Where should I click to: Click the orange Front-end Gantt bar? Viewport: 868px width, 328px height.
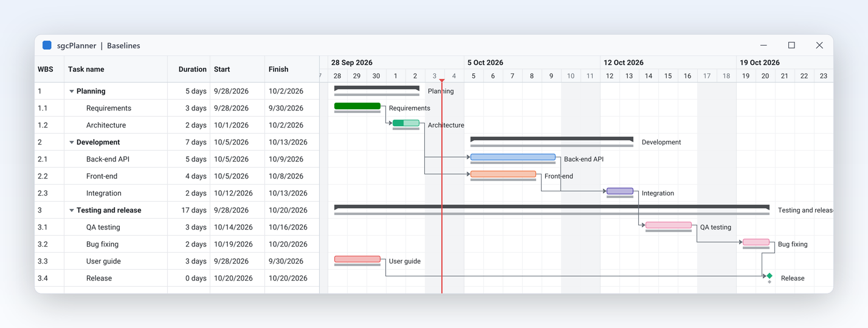[x=503, y=174]
